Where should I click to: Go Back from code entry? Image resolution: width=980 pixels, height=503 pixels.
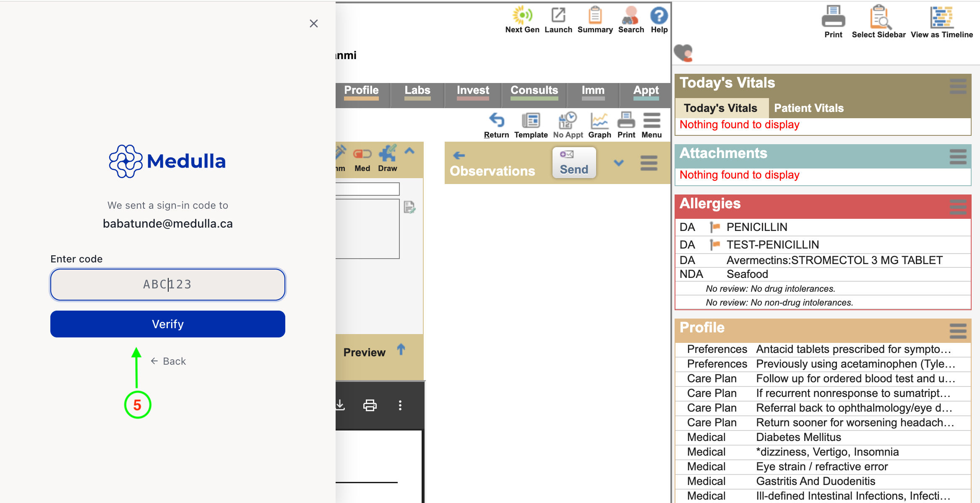[x=168, y=361]
